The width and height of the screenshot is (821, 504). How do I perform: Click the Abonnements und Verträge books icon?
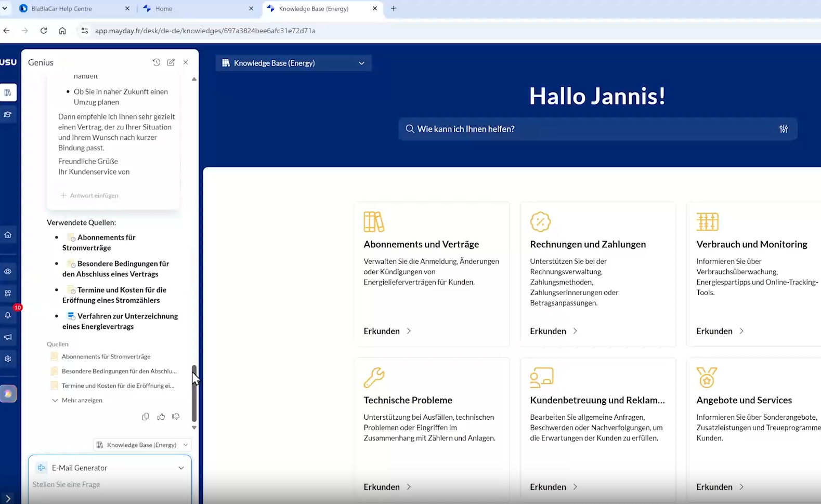click(x=374, y=222)
